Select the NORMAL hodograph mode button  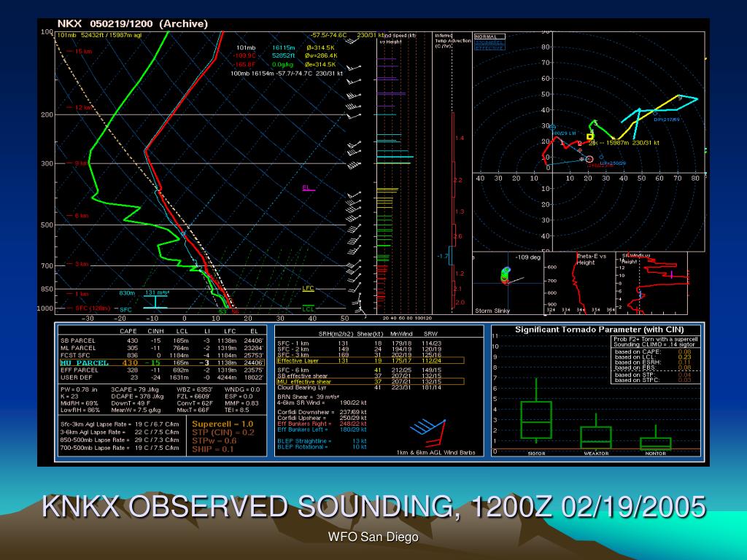489,36
